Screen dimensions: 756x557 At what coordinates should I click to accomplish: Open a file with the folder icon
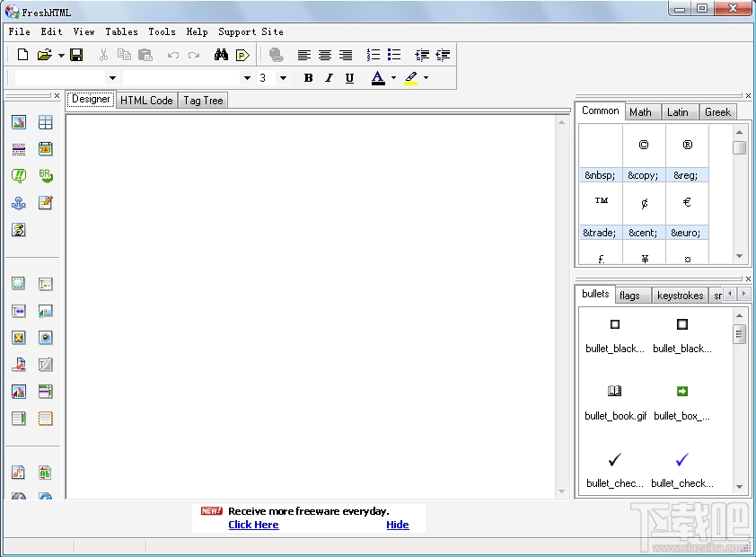coord(44,55)
